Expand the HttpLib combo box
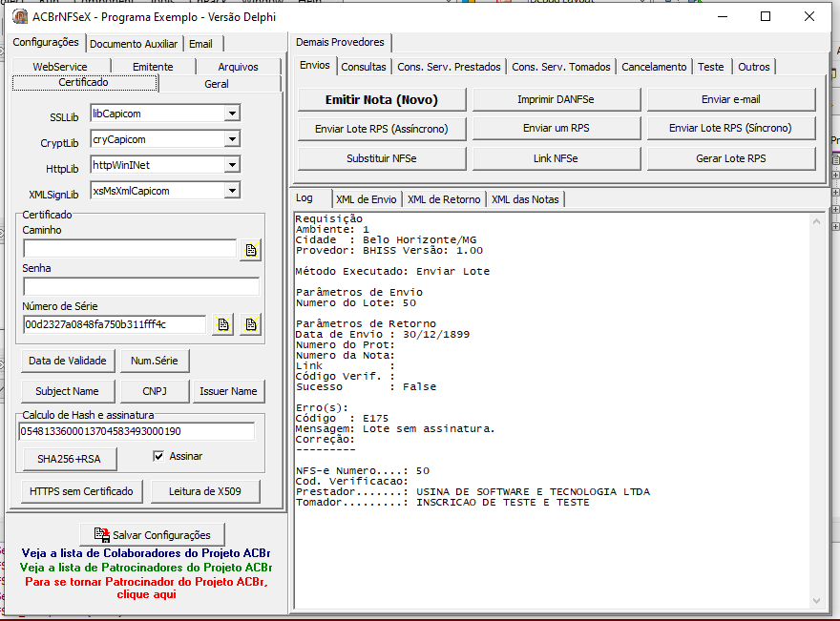 pos(232,165)
